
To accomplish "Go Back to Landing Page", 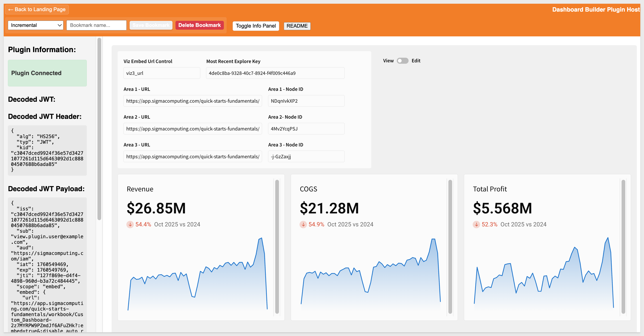I will (37, 10).
